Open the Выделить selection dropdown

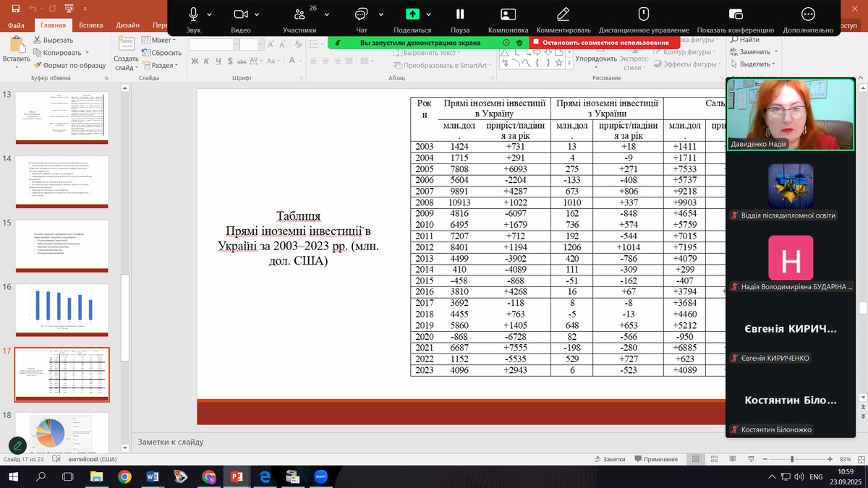[x=752, y=64]
